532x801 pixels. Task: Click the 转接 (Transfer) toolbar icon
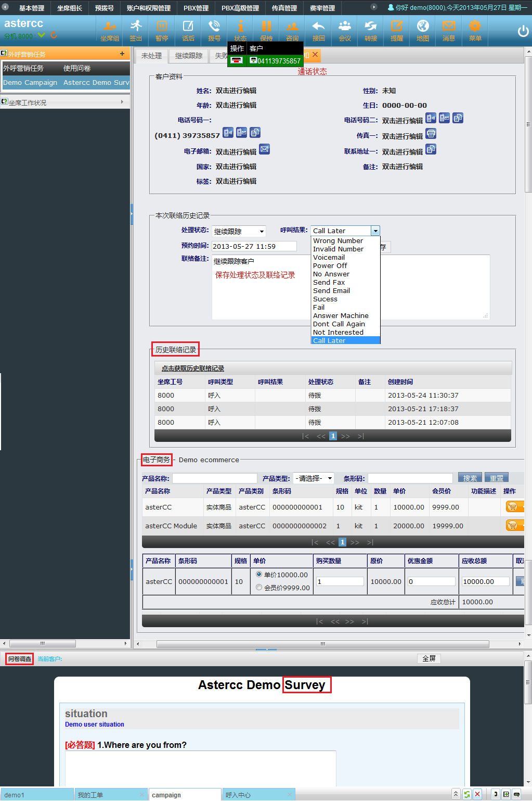point(370,30)
